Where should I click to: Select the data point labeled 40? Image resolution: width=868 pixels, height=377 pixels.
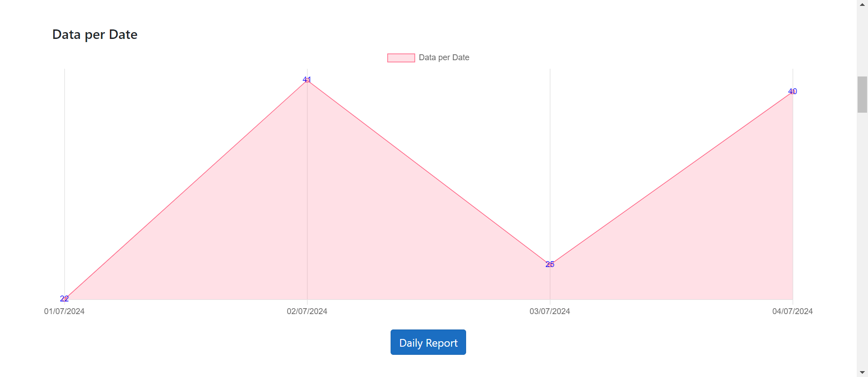click(793, 91)
